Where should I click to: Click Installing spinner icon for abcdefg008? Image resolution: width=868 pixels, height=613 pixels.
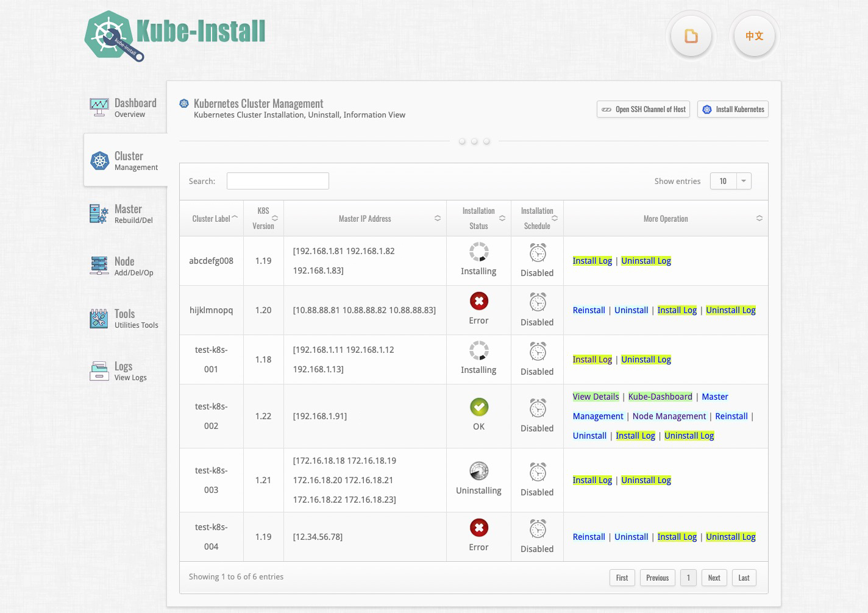[x=479, y=252]
